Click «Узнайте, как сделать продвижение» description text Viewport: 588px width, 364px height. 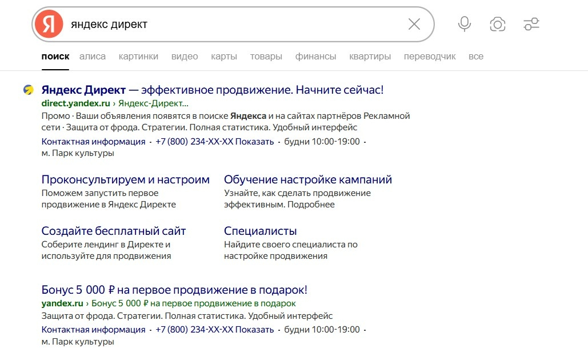coord(297,199)
